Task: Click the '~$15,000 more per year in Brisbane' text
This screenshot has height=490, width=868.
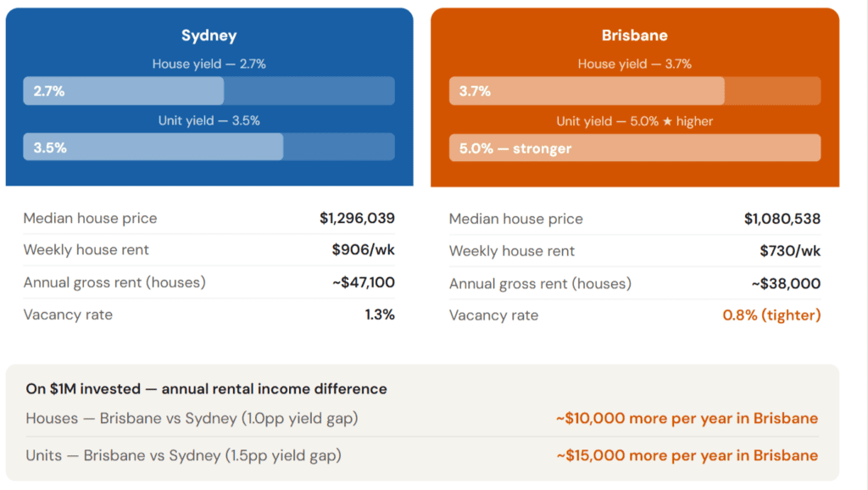Action: (687, 455)
